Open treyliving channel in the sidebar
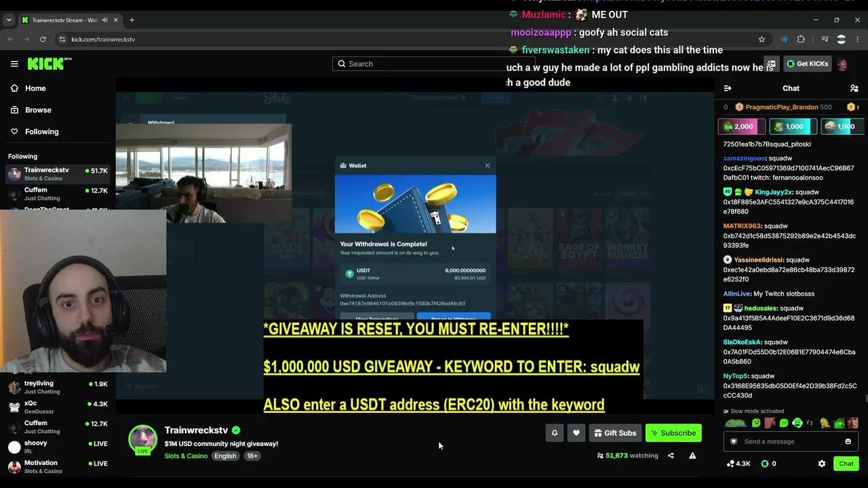Viewport: 868px width, 488px height. tap(58, 387)
